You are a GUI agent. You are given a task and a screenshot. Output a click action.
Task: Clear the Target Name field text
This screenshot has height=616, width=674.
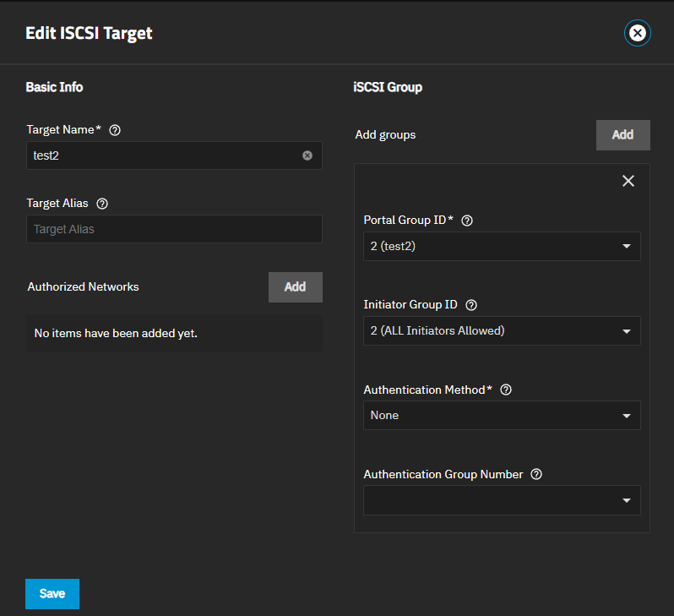tap(307, 155)
